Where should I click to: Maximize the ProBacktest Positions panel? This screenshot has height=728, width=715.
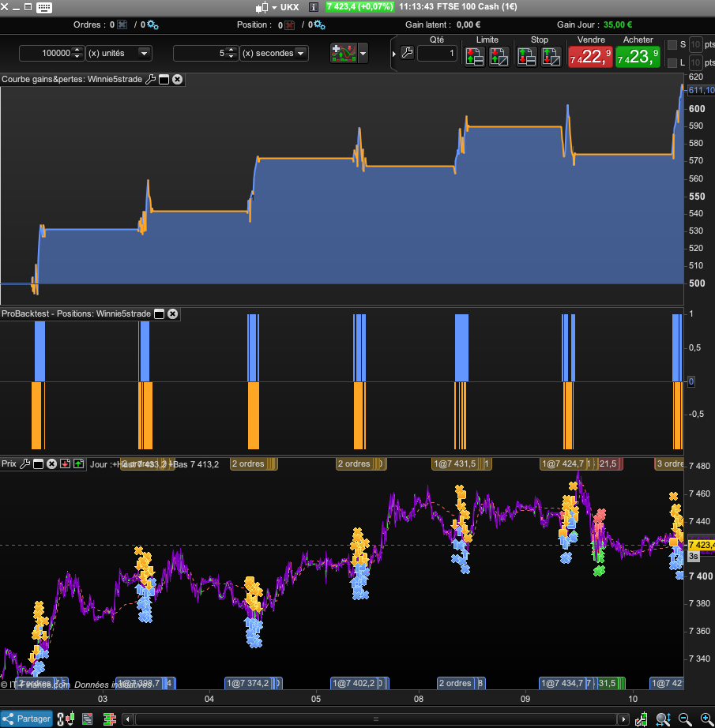(x=159, y=313)
